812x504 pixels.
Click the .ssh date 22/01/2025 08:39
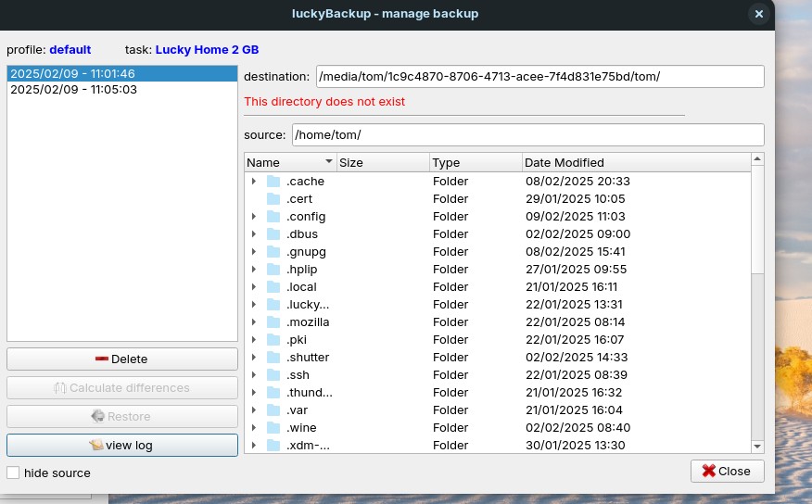[x=577, y=374]
